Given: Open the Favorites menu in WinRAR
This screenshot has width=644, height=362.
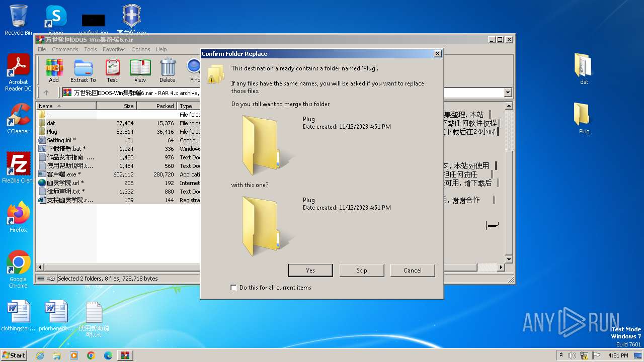Looking at the screenshot, I should [114, 49].
